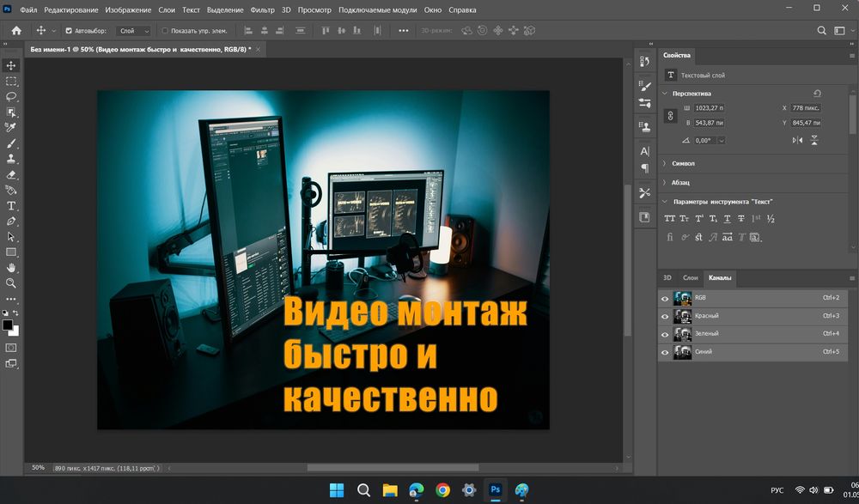Open the Фильтр menu
The image size is (859, 504).
262,10
